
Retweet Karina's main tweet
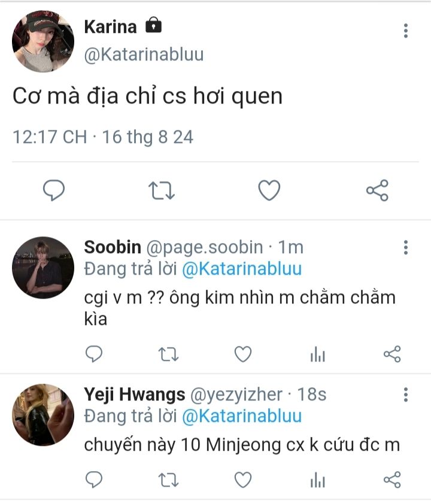click(x=162, y=190)
